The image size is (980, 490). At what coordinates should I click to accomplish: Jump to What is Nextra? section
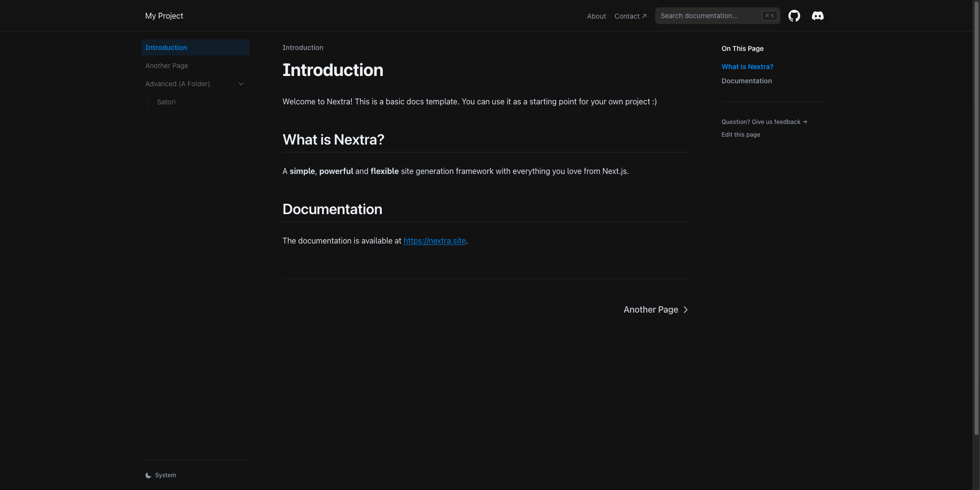click(747, 67)
